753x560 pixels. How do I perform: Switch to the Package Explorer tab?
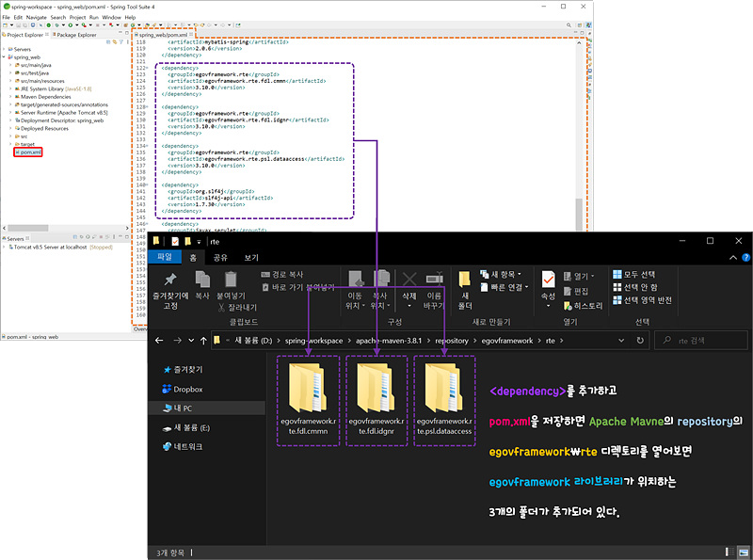[x=76, y=35]
